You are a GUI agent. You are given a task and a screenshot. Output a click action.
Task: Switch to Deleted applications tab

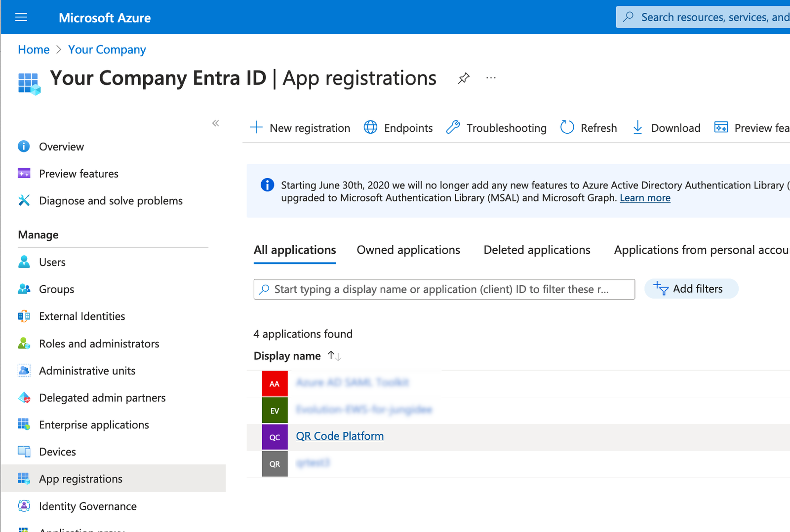pos(537,250)
